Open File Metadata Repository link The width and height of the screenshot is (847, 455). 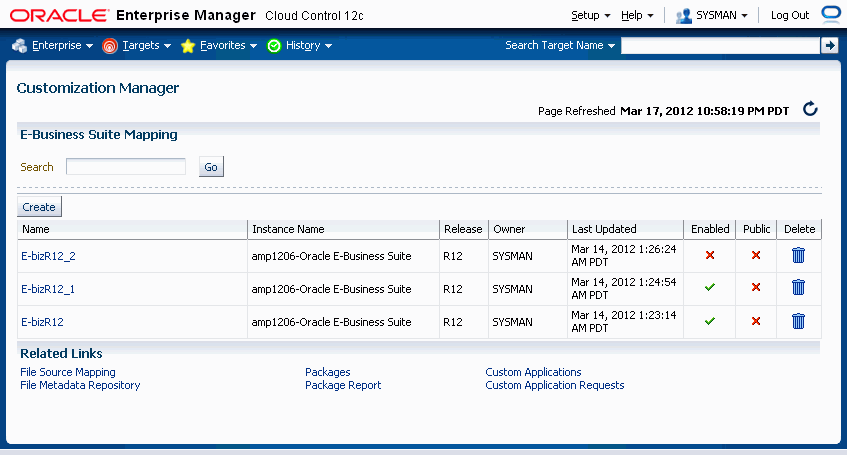(x=80, y=385)
